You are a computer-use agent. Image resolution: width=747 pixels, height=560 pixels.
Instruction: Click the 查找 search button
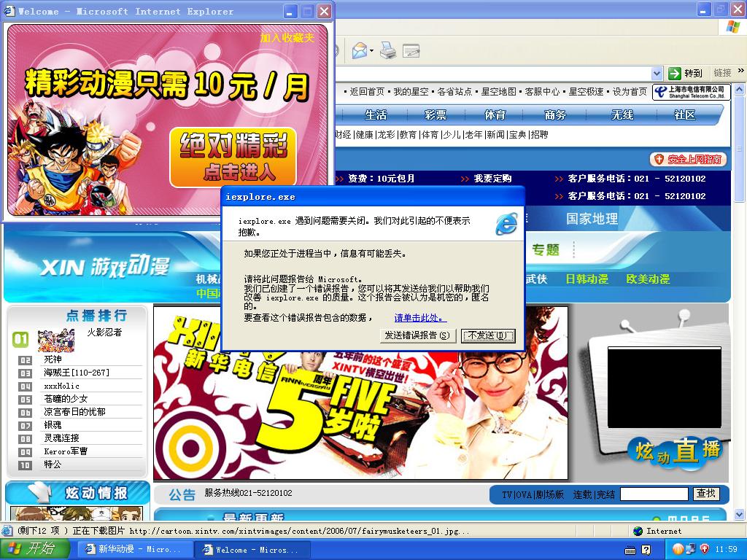705,494
